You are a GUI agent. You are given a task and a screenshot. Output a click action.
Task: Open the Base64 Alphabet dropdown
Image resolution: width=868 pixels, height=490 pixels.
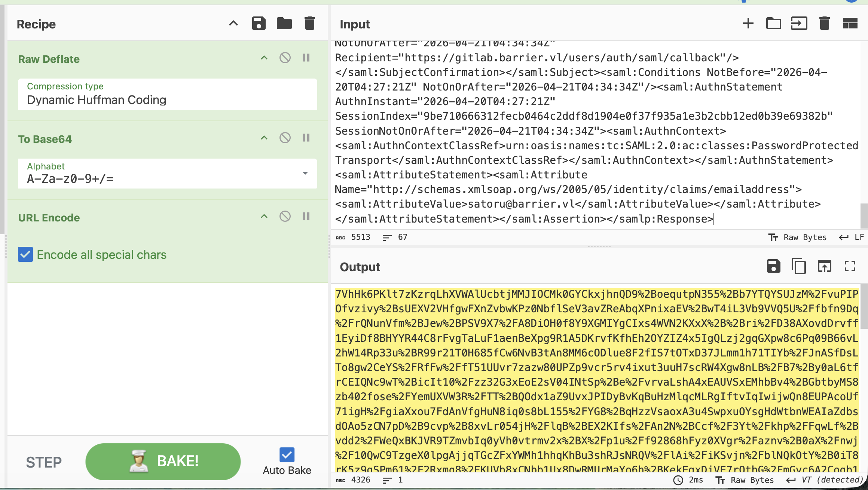(305, 173)
